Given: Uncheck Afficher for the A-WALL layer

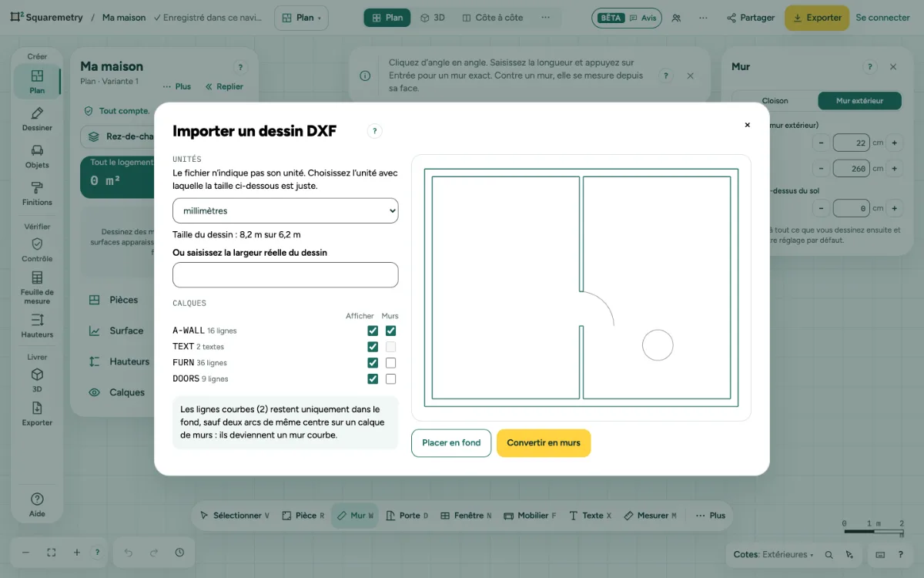Looking at the screenshot, I should pos(373,331).
